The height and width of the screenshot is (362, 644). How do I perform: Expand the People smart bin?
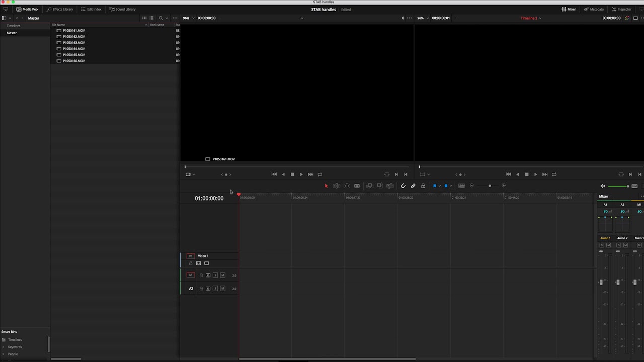tap(4, 354)
